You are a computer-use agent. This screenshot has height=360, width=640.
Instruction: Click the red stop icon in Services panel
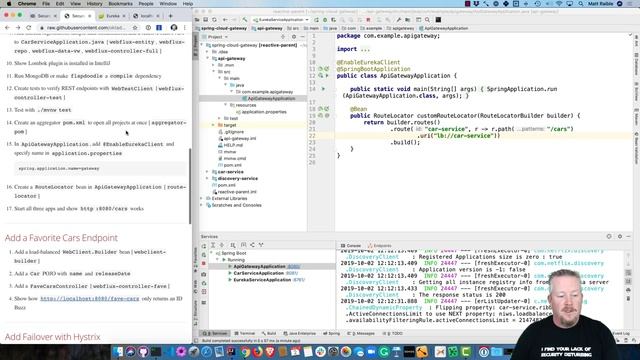click(x=204, y=264)
